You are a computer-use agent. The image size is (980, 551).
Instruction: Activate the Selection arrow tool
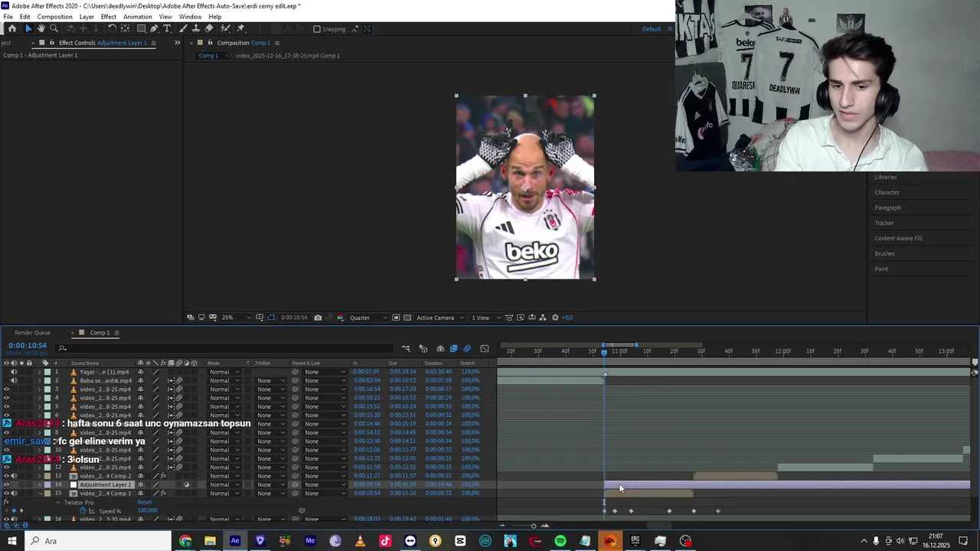tap(28, 28)
